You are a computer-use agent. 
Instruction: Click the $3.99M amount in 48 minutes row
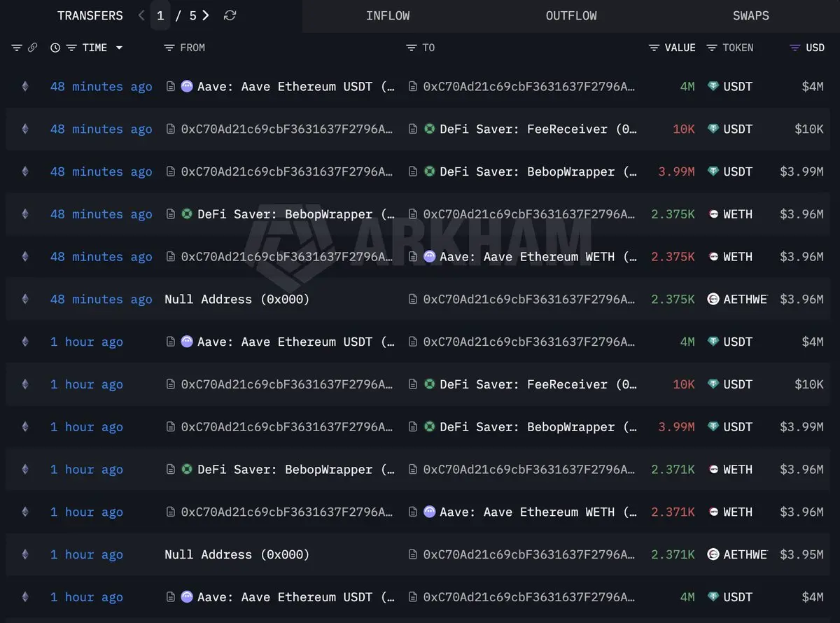click(x=801, y=172)
